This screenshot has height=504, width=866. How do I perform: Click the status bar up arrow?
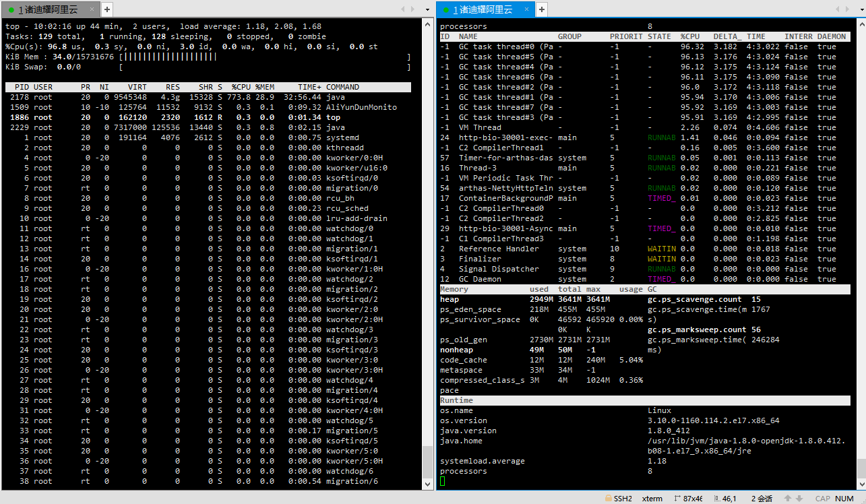(x=788, y=499)
